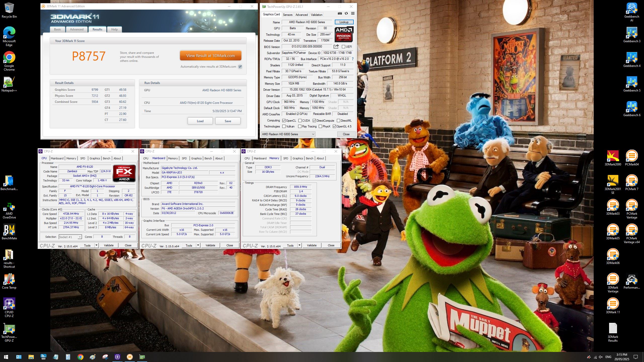Screen dimensions: 644x362
Task: Toggle DirectCompute checkbox in GPU-Z
Action: click(x=314, y=121)
